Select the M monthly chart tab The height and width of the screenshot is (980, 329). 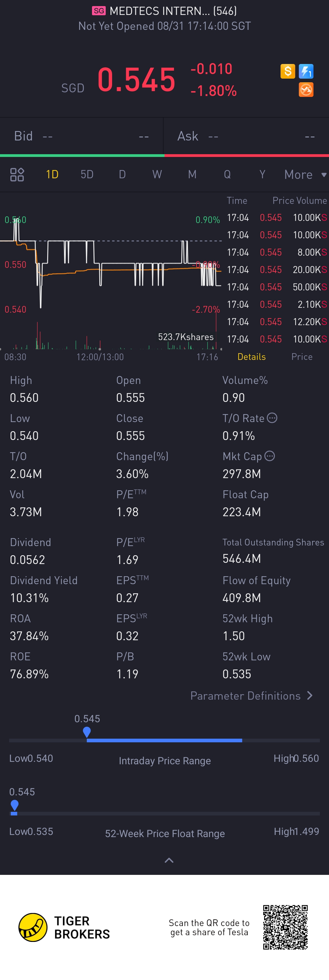coord(192,175)
